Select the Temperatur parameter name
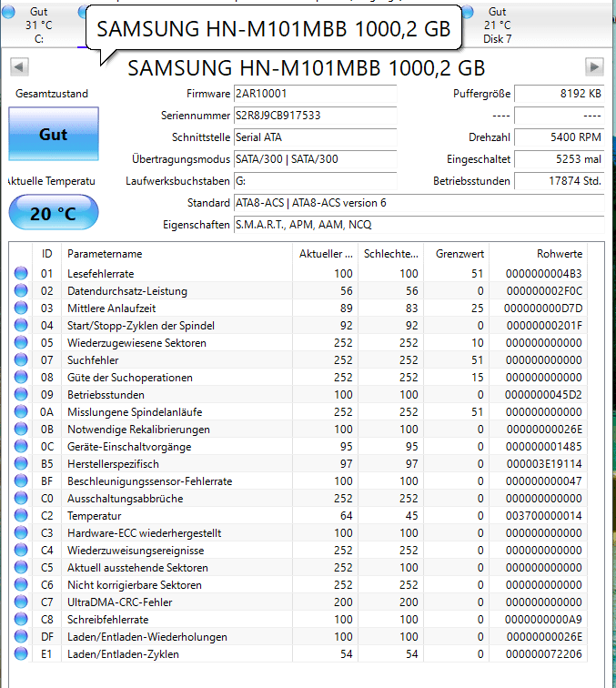 94,516
